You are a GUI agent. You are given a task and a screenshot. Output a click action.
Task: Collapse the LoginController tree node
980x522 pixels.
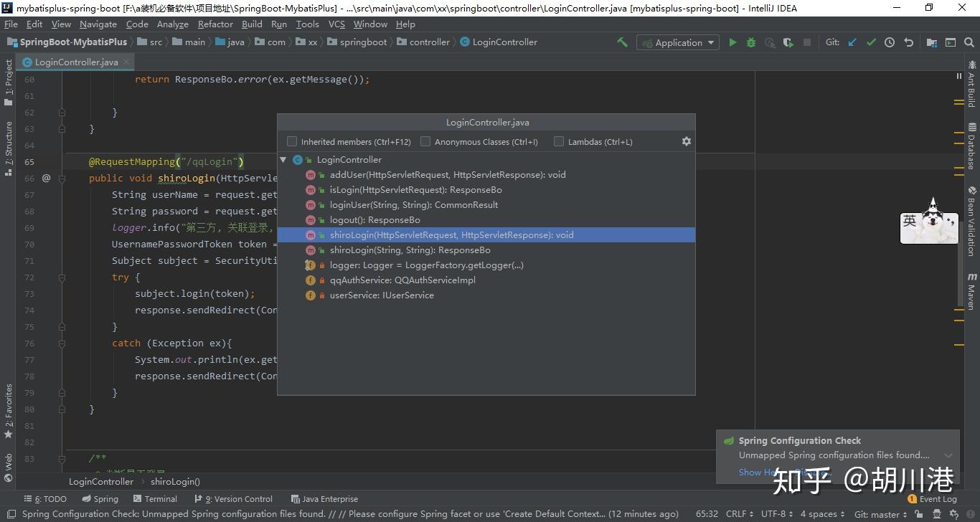(x=283, y=160)
